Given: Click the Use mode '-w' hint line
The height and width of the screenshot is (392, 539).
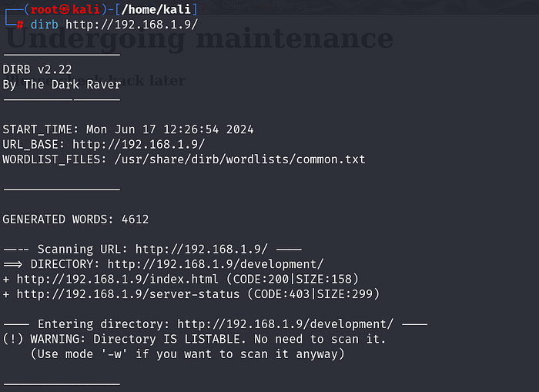Looking at the screenshot, I should tap(187, 354).
